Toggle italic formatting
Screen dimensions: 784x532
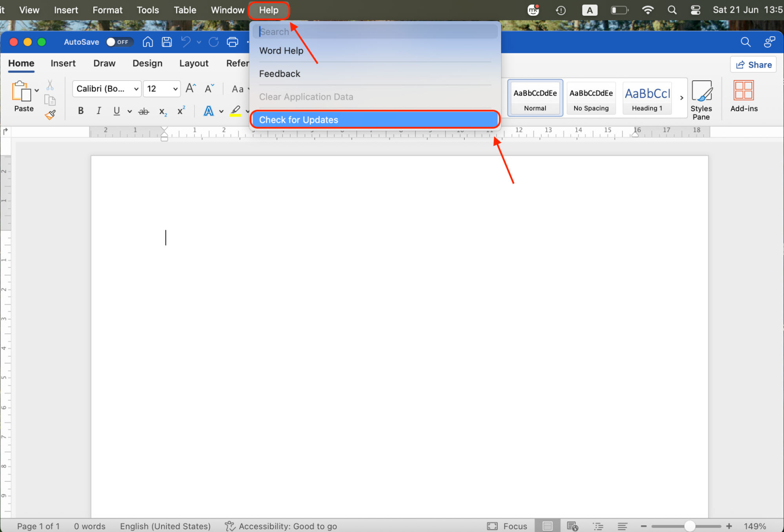coord(98,111)
